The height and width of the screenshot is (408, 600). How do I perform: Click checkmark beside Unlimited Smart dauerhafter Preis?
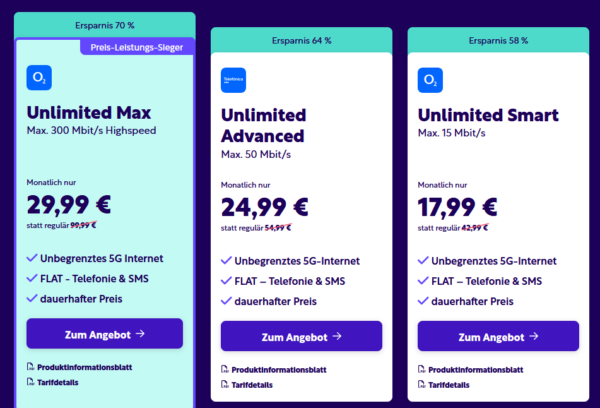tap(424, 301)
